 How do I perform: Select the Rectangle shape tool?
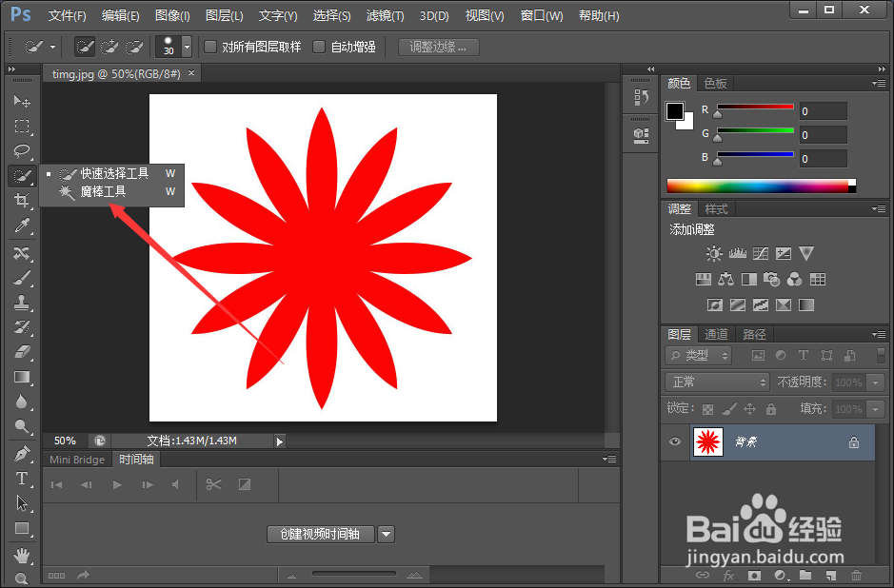pyautogui.click(x=22, y=528)
